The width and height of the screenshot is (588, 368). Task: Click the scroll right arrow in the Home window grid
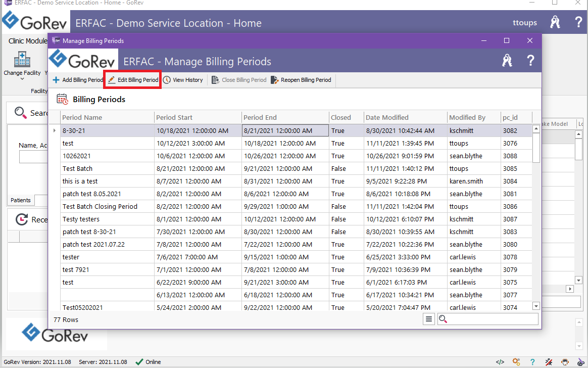[570, 289]
